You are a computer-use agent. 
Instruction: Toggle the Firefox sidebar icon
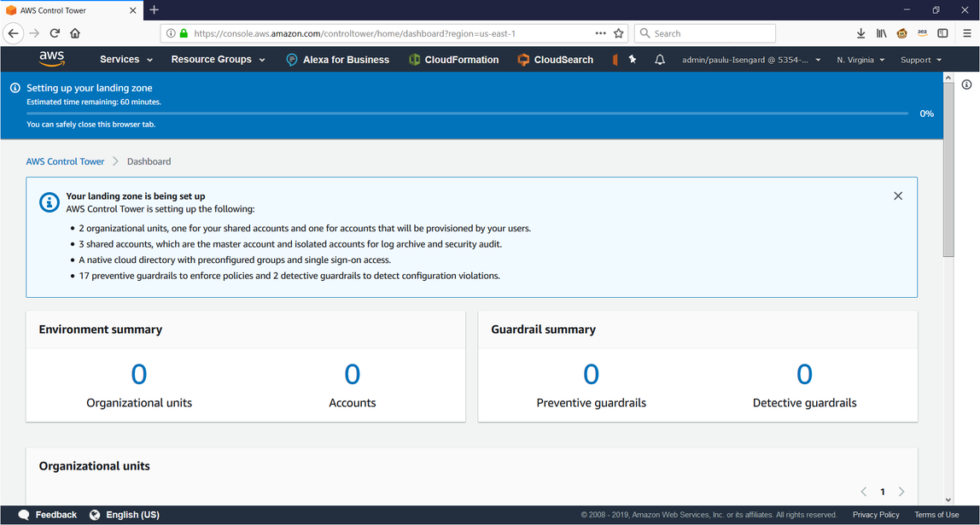point(942,33)
